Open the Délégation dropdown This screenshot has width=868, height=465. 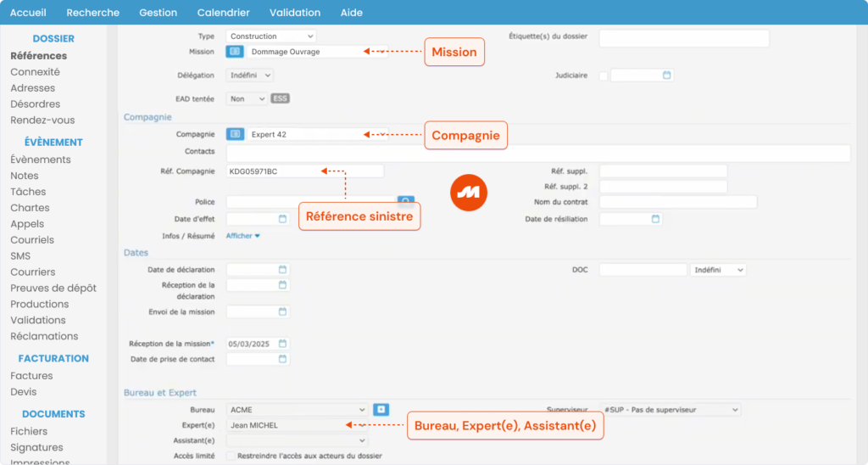click(250, 76)
